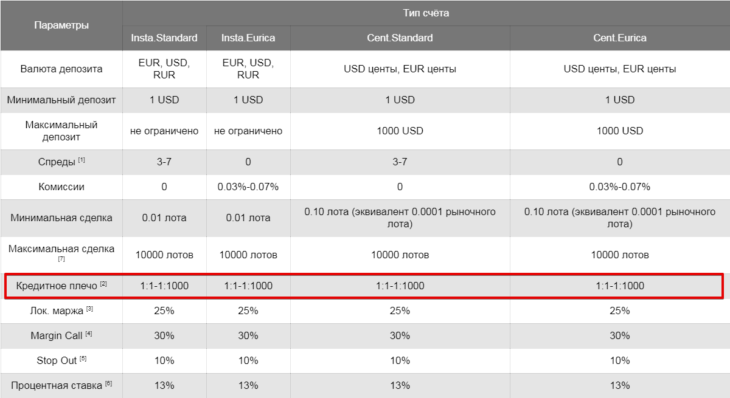Click не ограничено under Insta.Eurica
Image resolution: width=730 pixels, height=398 pixels.
[248, 131]
